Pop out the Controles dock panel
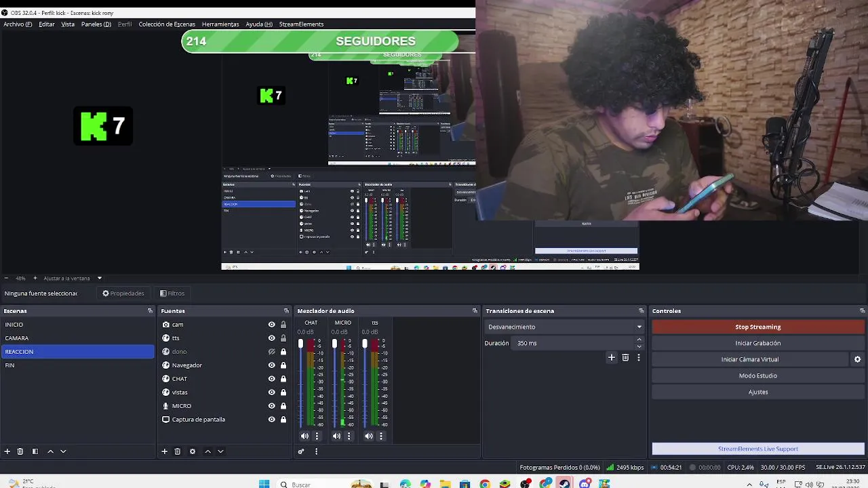 pyautogui.click(x=862, y=311)
